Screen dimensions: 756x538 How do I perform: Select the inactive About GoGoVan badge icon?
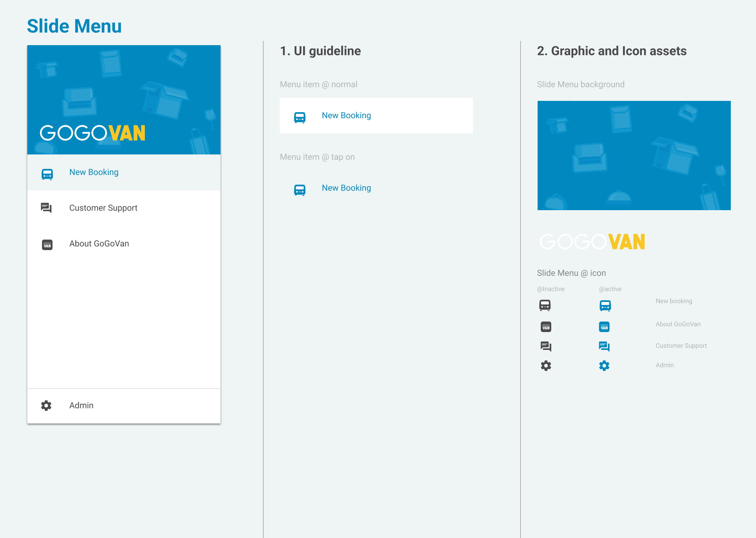[546, 327]
